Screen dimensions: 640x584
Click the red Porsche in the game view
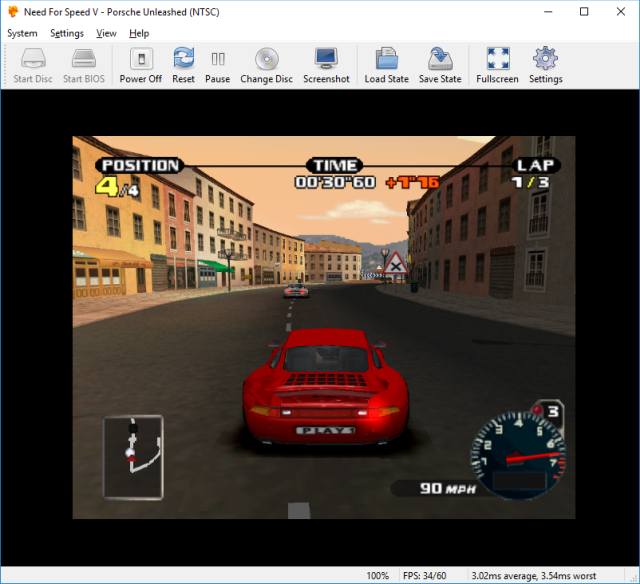pyautogui.click(x=326, y=385)
